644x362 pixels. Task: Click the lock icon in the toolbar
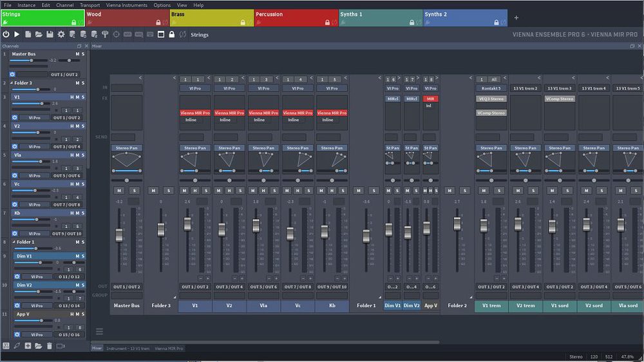(172, 35)
